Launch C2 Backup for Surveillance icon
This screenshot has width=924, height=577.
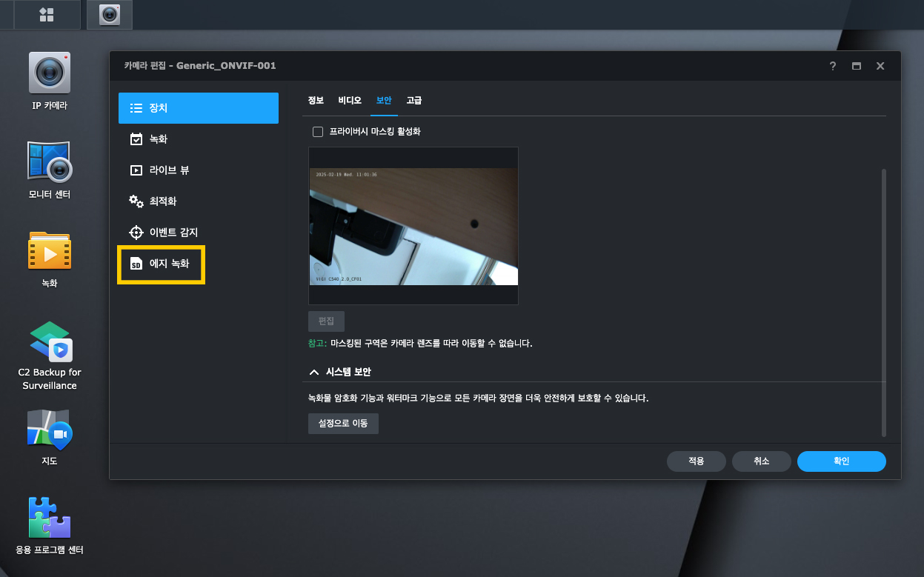(50, 341)
